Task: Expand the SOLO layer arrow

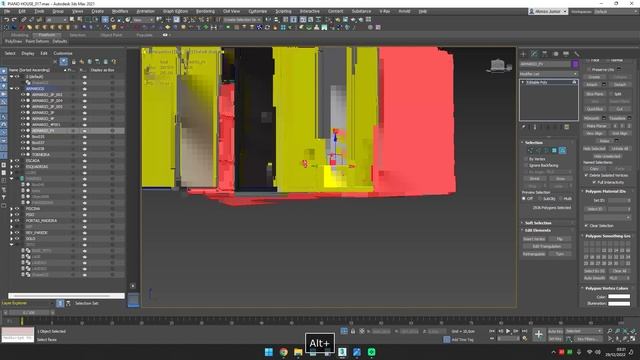Action: click(x=11, y=239)
